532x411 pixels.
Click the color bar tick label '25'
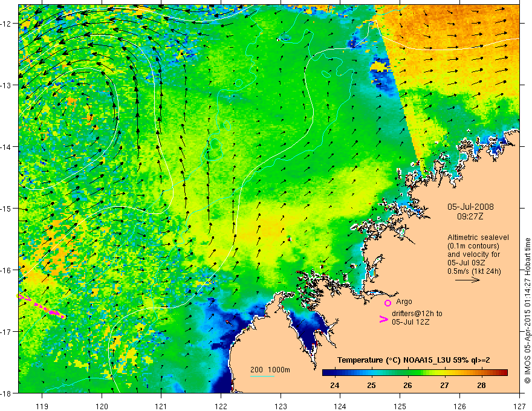click(x=372, y=385)
